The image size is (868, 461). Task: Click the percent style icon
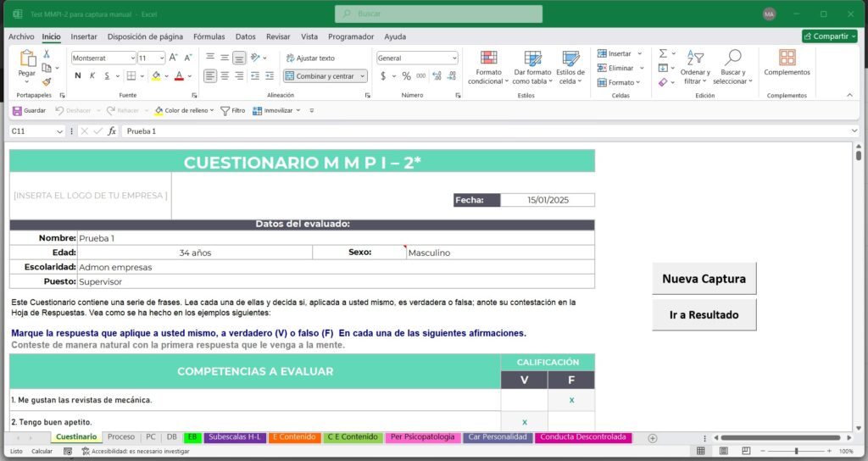(x=406, y=75)
